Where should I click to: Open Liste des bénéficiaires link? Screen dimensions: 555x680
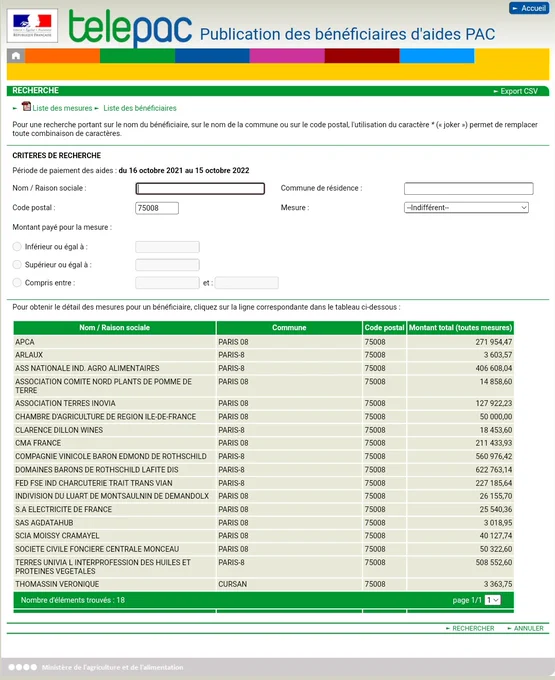point(140,108)
